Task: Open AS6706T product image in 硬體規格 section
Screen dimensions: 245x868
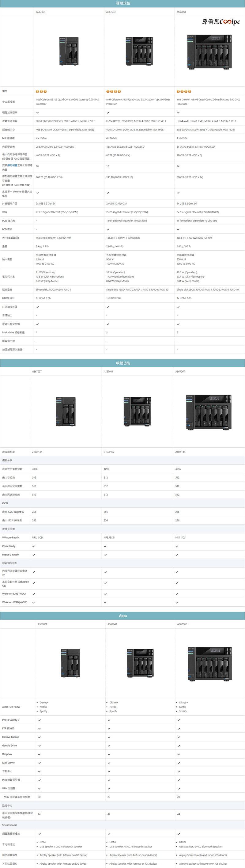Action: point(209,52)
